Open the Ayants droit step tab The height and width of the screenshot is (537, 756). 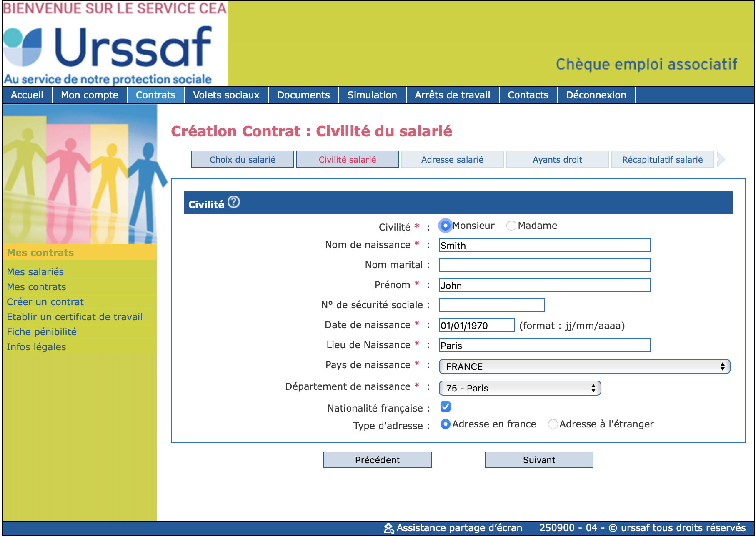557,160
